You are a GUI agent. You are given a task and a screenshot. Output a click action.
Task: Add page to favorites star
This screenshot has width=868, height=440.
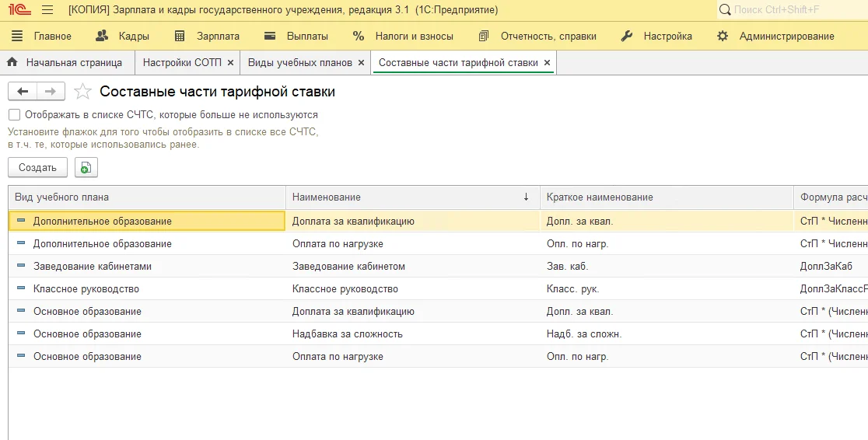click(82, 91)
